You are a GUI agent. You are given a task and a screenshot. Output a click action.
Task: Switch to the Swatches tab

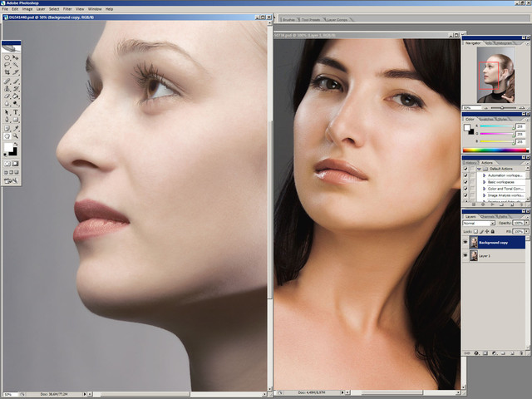(485, 119)
